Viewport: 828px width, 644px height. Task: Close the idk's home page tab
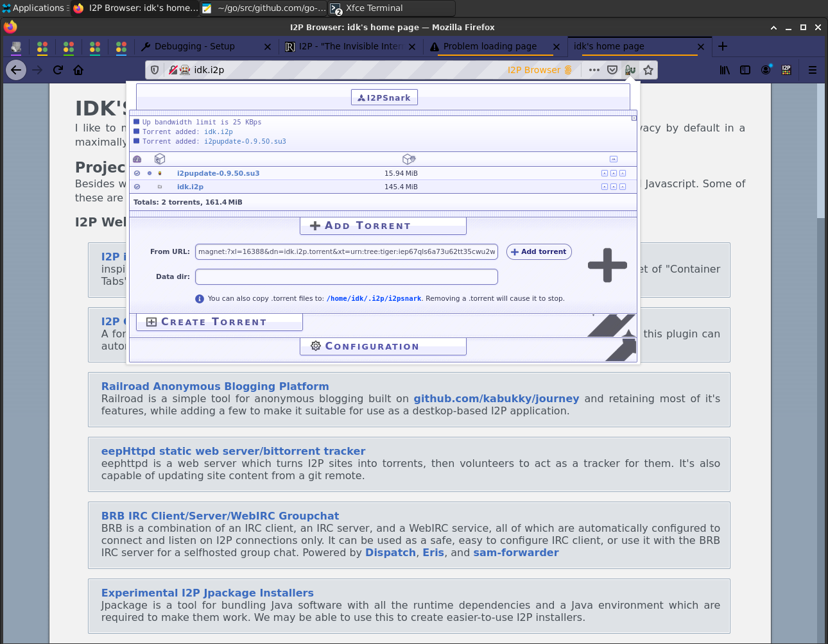[701, 47]
